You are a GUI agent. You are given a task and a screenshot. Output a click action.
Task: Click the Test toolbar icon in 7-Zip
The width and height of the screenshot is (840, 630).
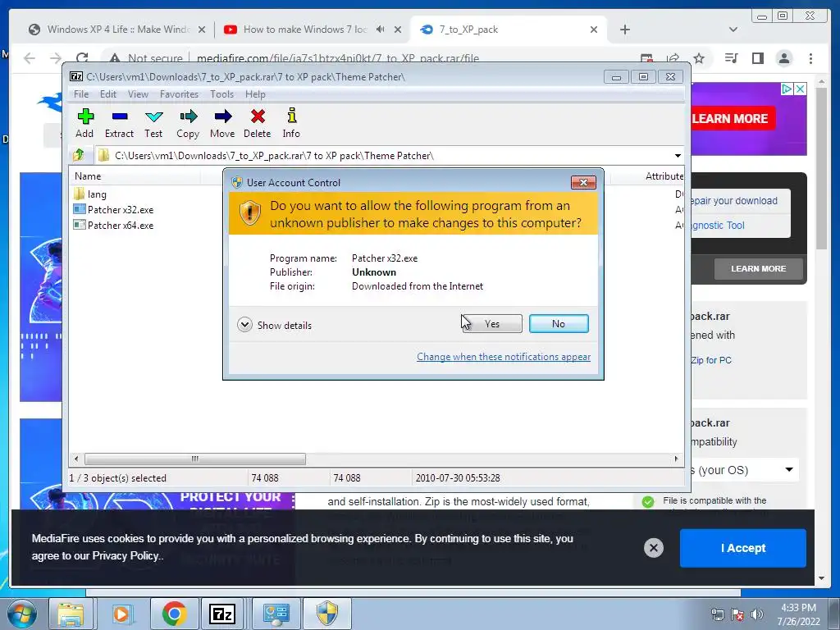click(153, 123)
